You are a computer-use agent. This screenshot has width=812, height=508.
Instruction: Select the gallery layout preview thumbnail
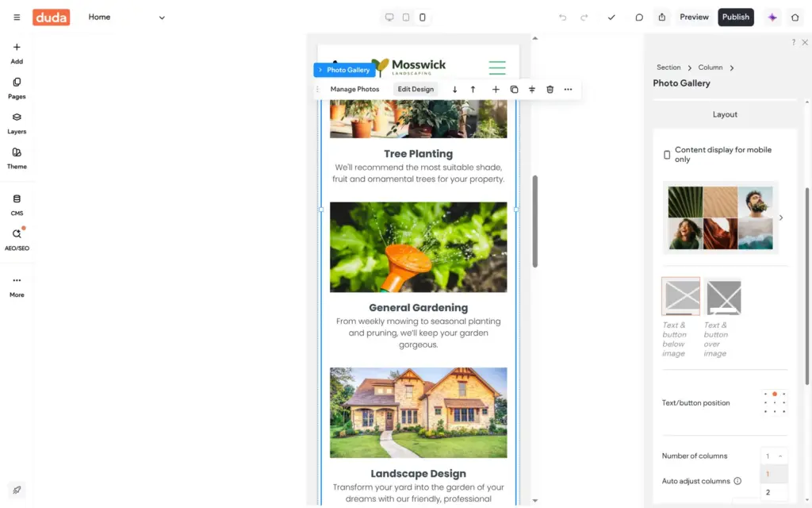coord(720,217)
